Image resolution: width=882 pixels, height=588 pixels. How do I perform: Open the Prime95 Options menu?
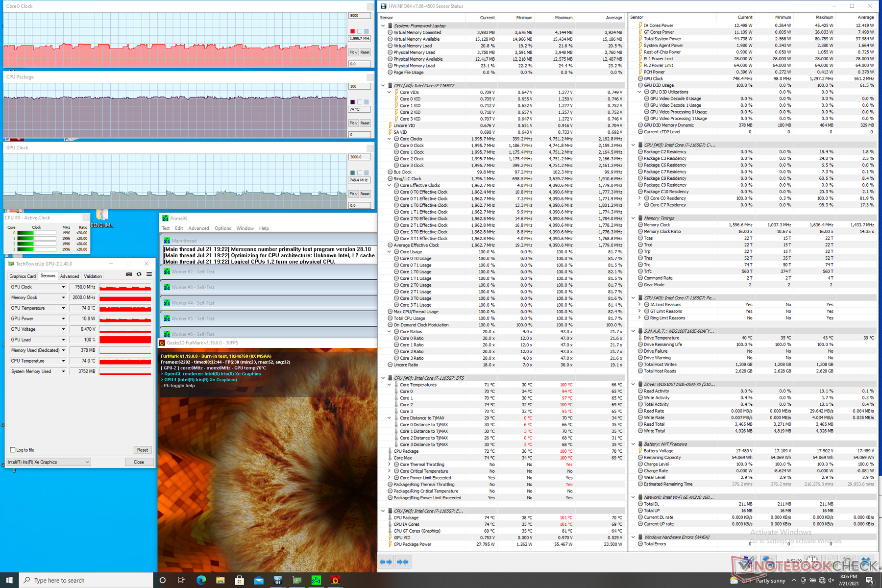[222, 228]
